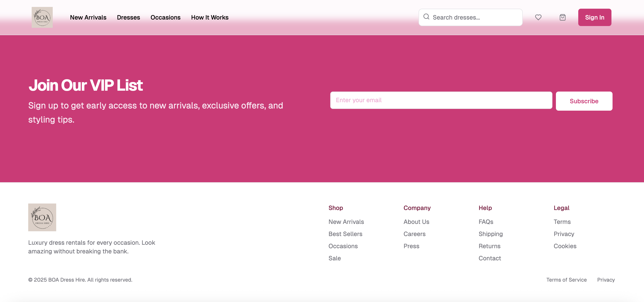Image resolution: width=644 pixels, height=302 pixels.
Task: Open the Cookies legal link
Action: [x=565, y=246]
